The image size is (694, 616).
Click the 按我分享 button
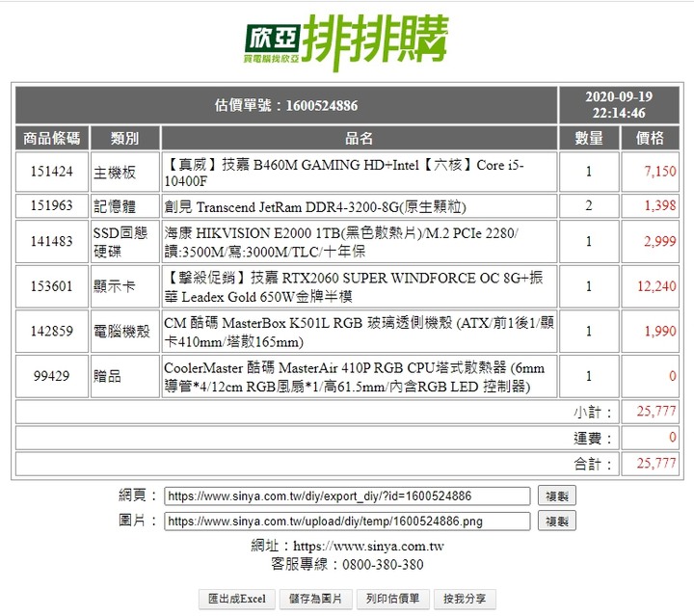tap(465, 599)
